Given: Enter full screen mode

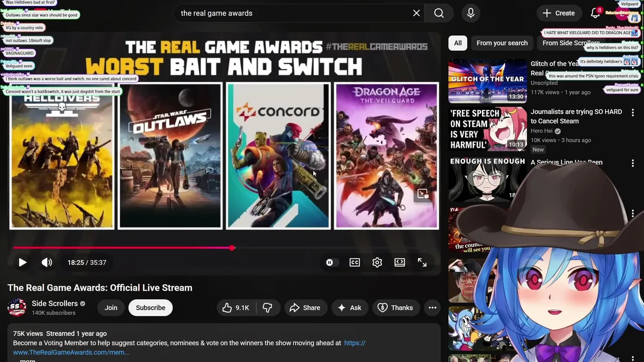Looking at the screenshot, I should pos(422,262).
